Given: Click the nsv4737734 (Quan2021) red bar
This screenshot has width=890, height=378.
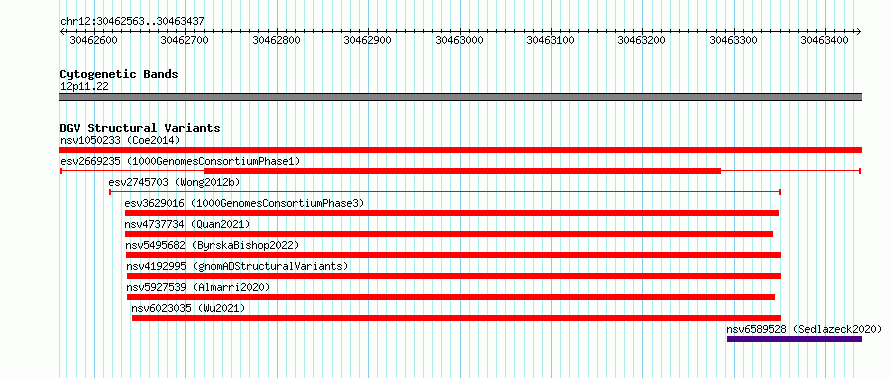Looking at the screenshot, I should tap(449, 234).
